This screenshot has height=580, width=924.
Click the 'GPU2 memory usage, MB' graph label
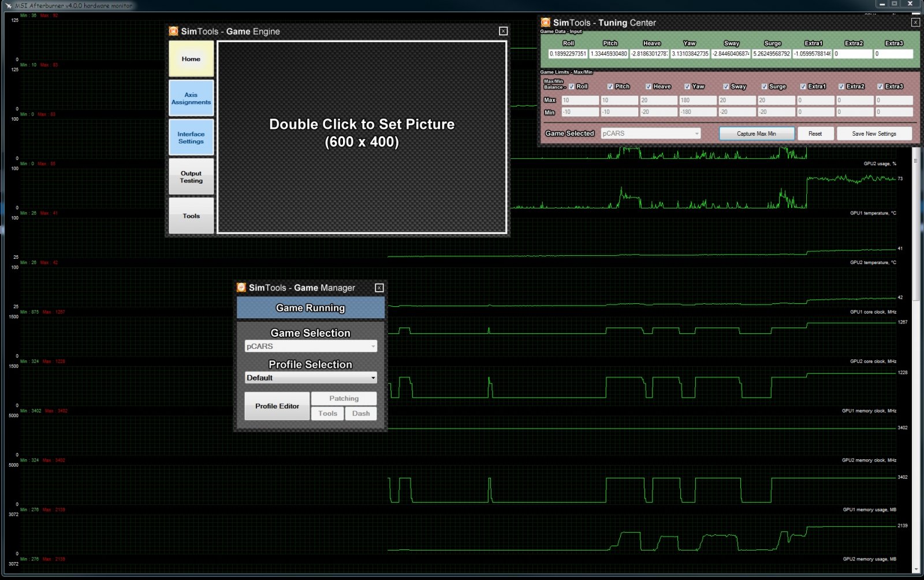870,559
